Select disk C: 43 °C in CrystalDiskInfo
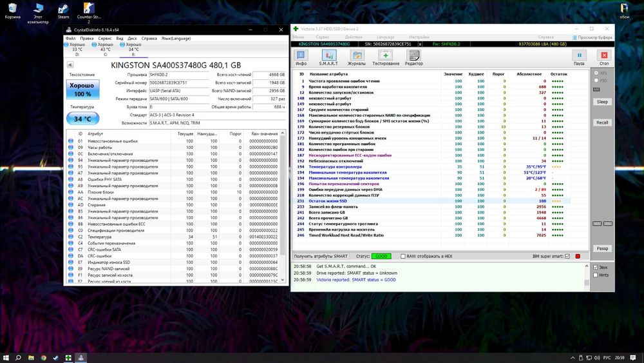 click(x=105, y=49)
